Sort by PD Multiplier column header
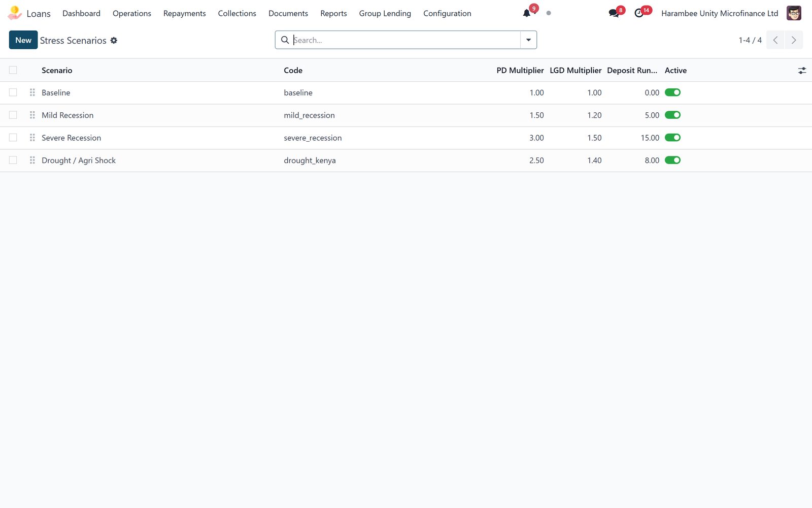This screenshot has height=508, width=812. [520, 71]
